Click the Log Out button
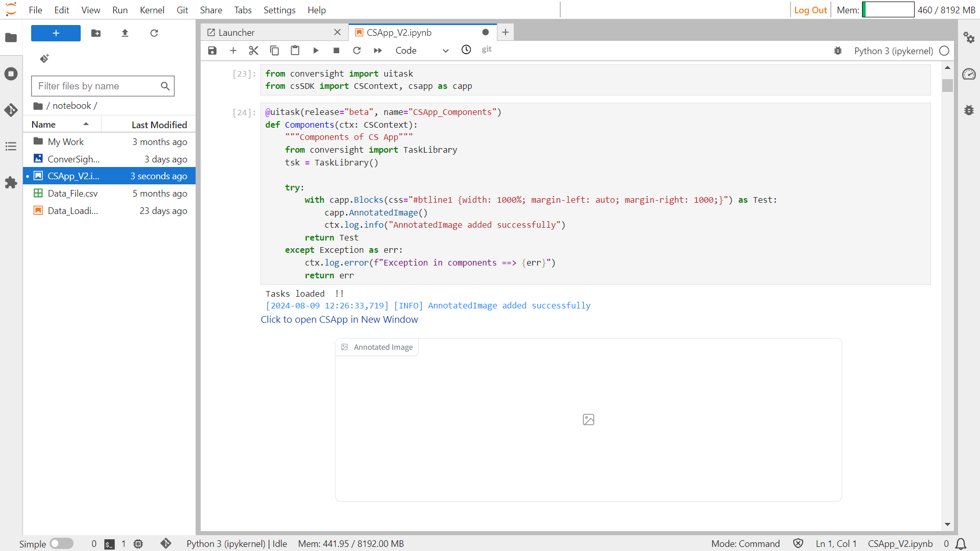 point(810,10)
